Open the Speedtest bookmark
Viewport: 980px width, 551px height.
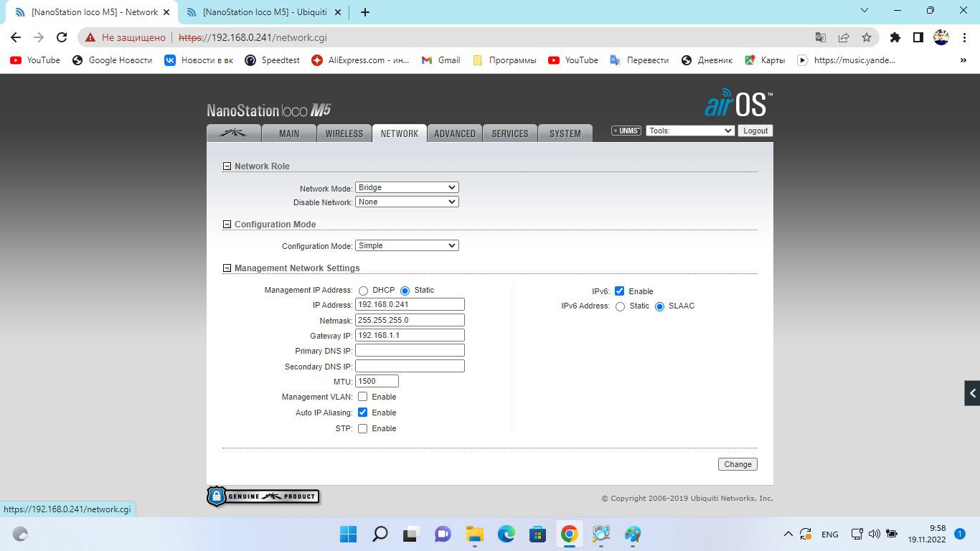[x=272, y=60]
